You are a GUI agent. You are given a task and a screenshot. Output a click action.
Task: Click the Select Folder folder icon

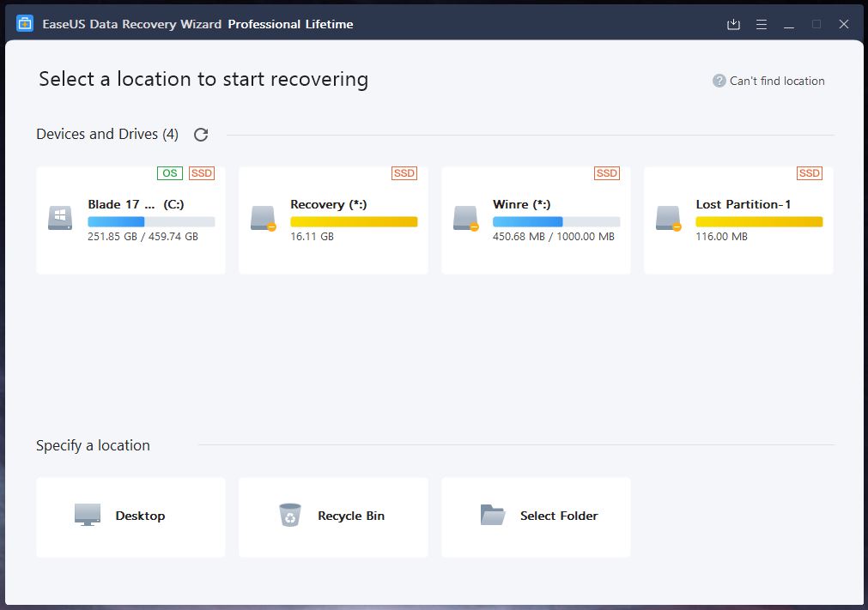(492, 515)
